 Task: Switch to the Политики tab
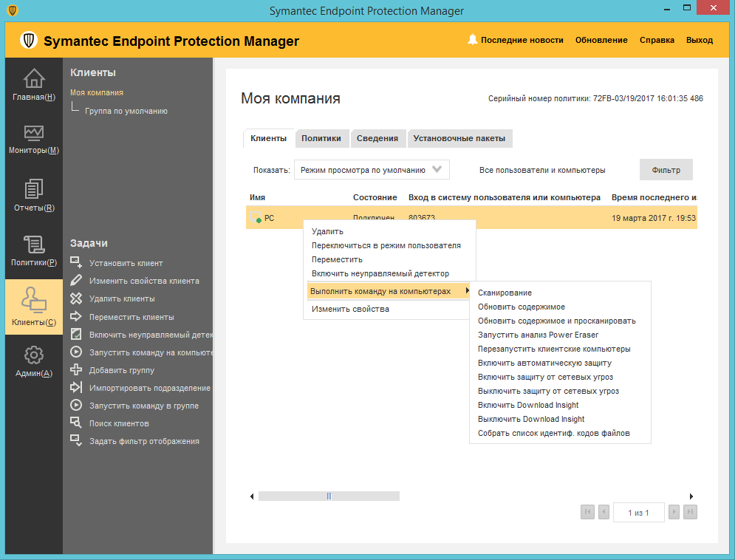click(321, 138)
